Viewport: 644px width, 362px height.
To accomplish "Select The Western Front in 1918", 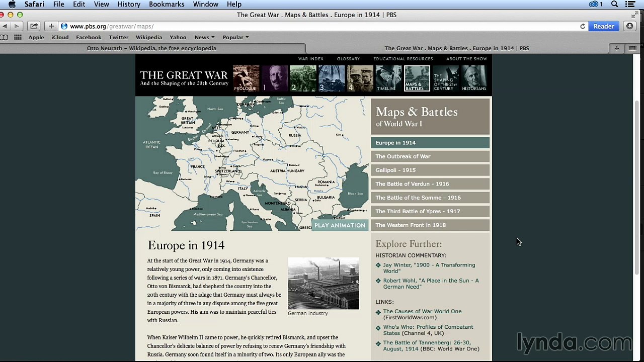I will pyautogui.click(x=430, y=225).
